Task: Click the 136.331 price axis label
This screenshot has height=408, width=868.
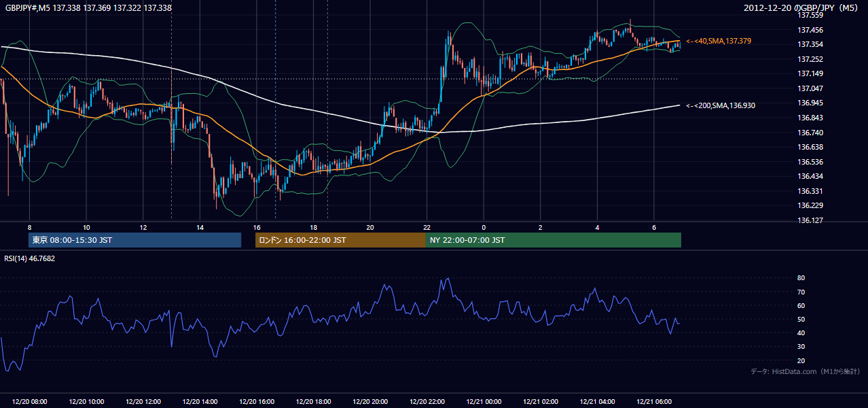Action: pyautogui.click(x=810, y=191)
